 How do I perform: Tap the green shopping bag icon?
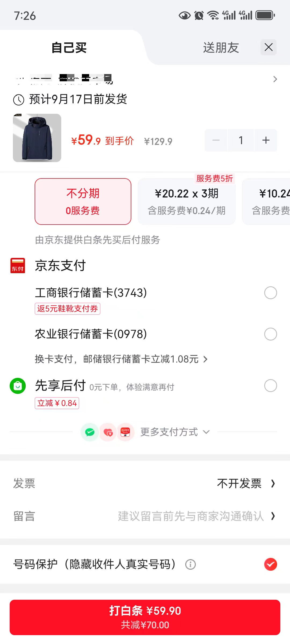tap(18, 386)
